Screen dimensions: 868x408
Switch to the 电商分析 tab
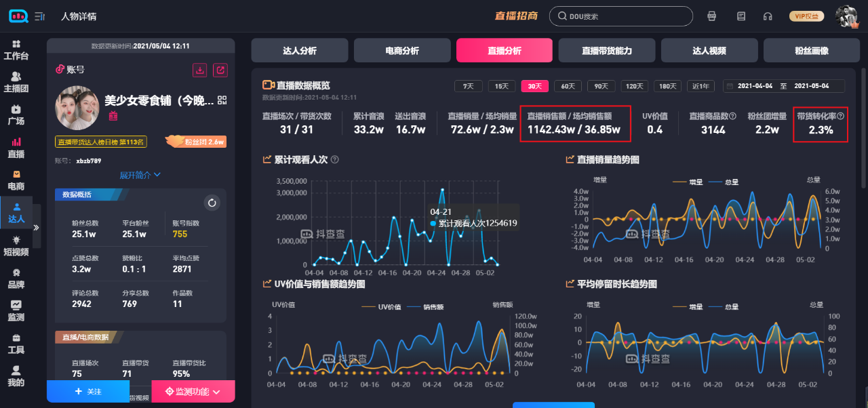pyautogui.click(x=401, y=50)
